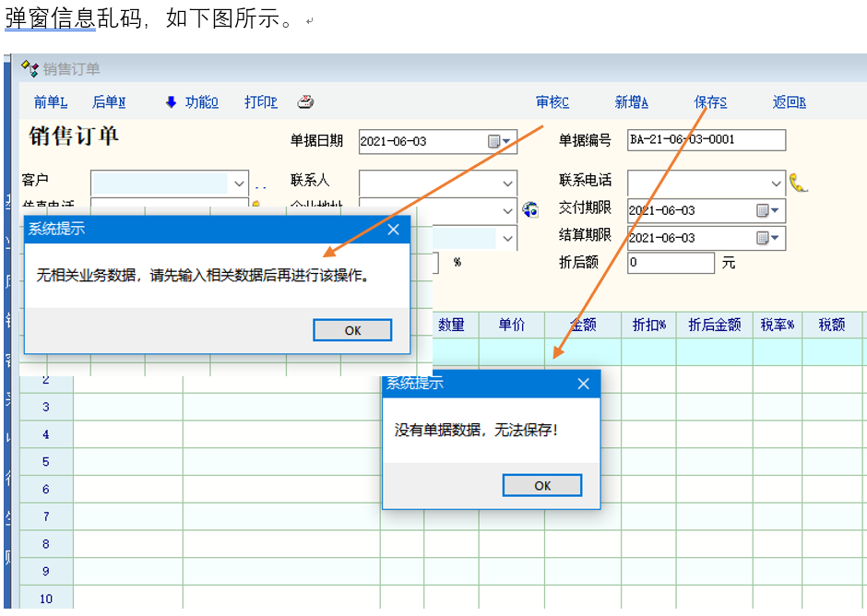
Task: Click the printer icon in the toolbar
Action: pos(306,102)
